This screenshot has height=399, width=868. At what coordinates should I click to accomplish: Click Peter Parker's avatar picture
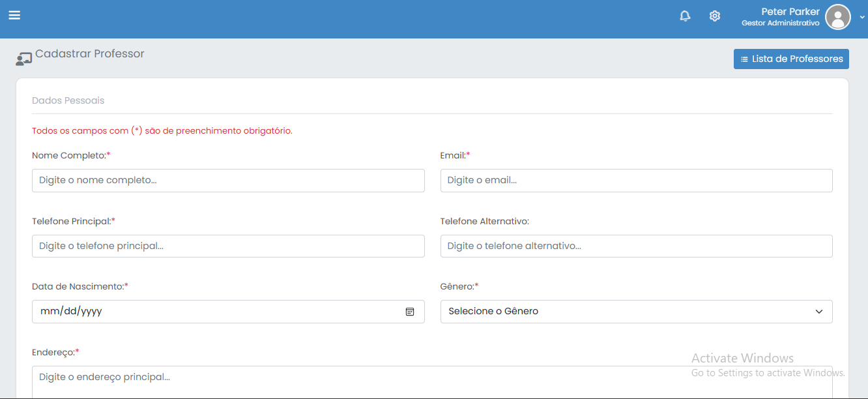pyautogui.click(x=837, y=17)
